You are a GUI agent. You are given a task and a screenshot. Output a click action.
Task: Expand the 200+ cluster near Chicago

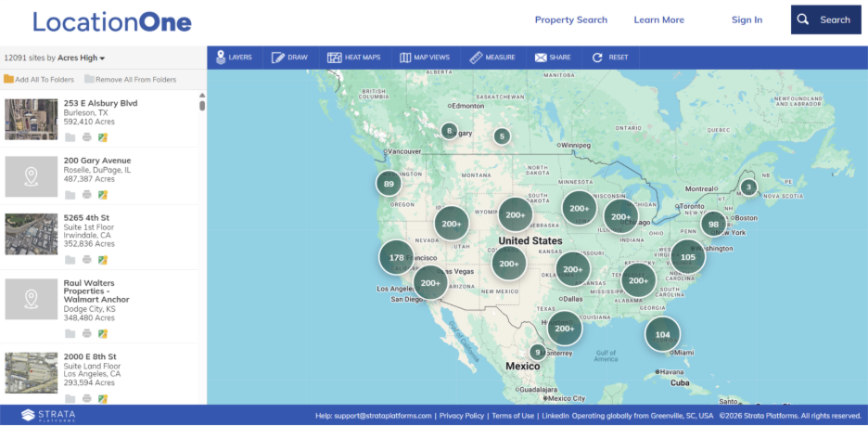point(621,215)
